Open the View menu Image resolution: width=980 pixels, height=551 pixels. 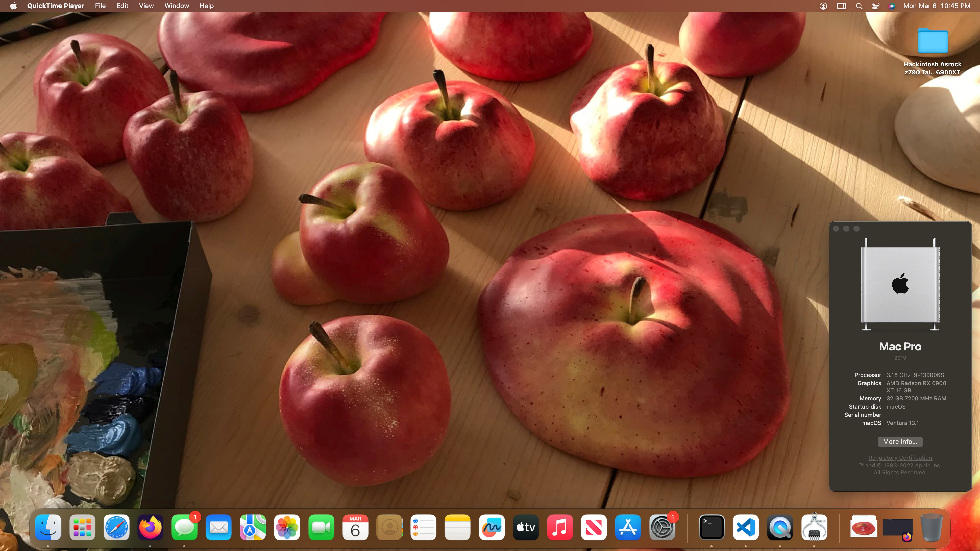tap(146, 6)
